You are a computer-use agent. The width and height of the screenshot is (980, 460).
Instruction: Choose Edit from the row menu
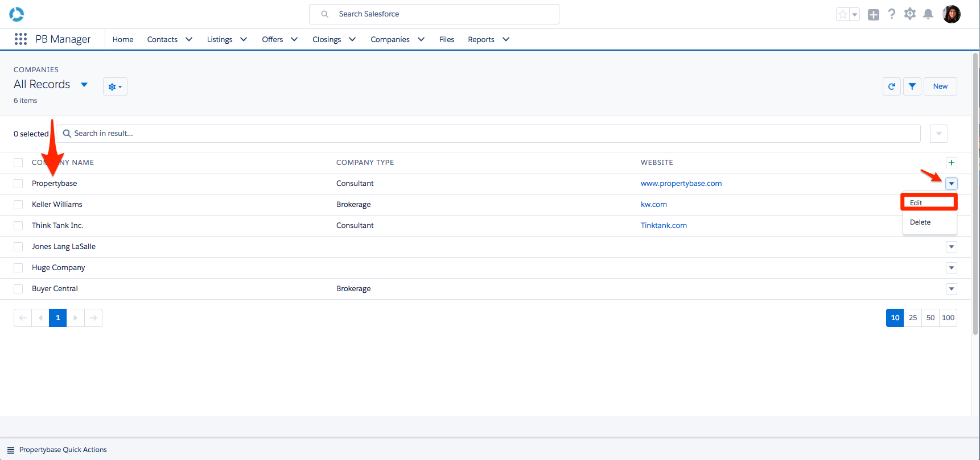(x=929, y=202)
